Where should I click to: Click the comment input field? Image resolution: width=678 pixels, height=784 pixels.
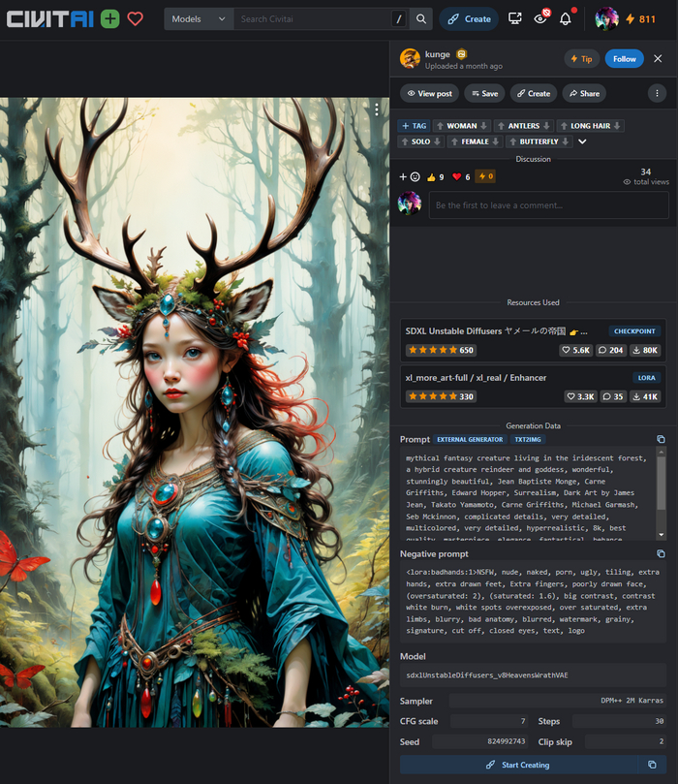coord(547,205)
